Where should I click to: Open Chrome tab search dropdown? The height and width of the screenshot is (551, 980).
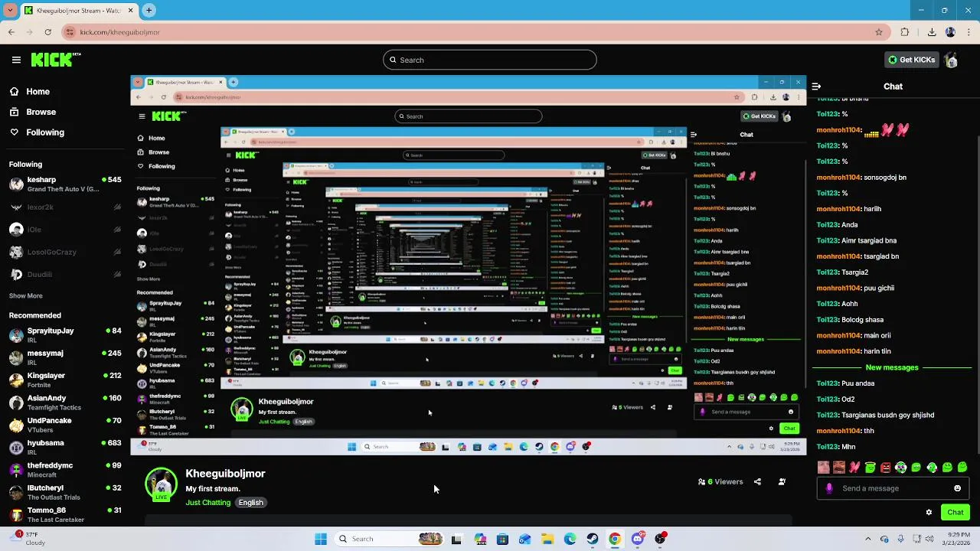(11, 10)
